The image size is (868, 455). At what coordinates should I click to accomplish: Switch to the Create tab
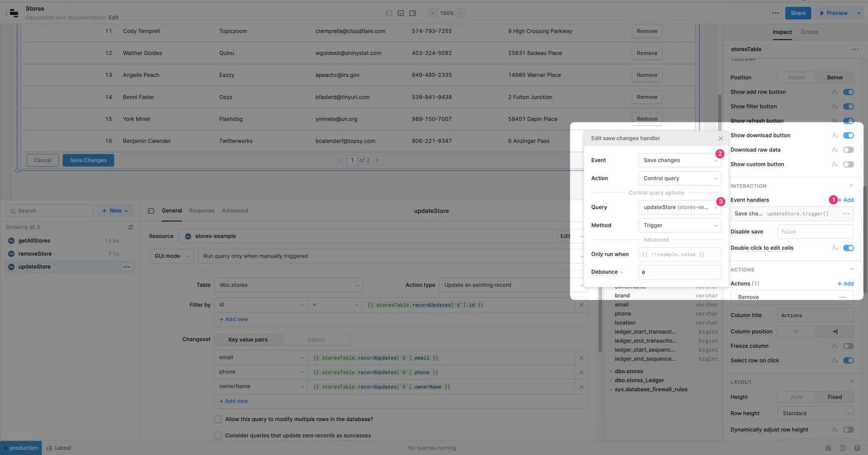coord(809,32)
